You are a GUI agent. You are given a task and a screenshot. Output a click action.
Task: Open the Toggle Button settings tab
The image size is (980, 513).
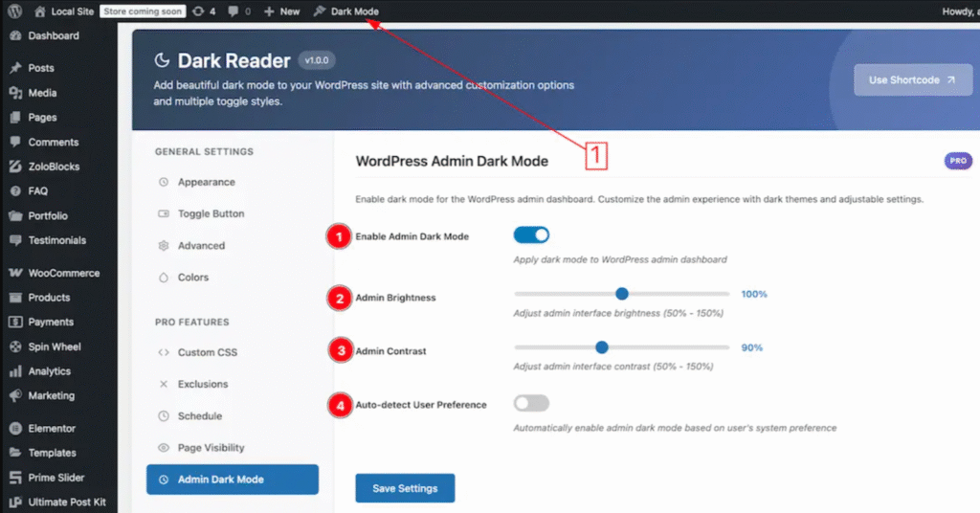(x=233, y=213)
